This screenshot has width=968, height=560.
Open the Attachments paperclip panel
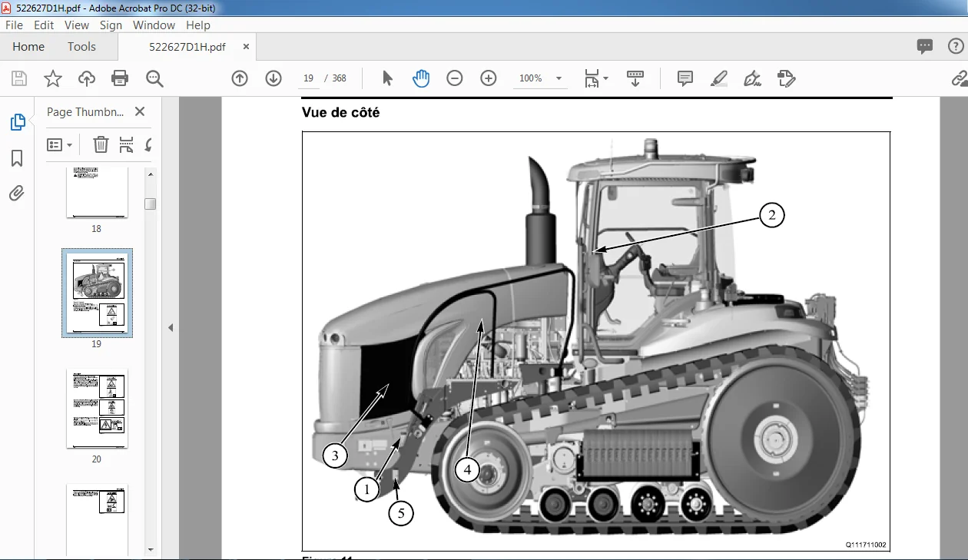17,193
